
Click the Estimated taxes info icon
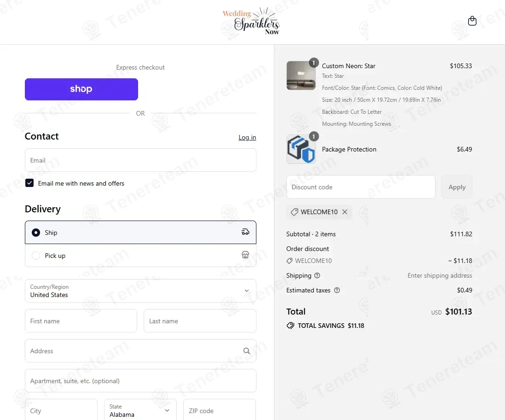[337, 290]
